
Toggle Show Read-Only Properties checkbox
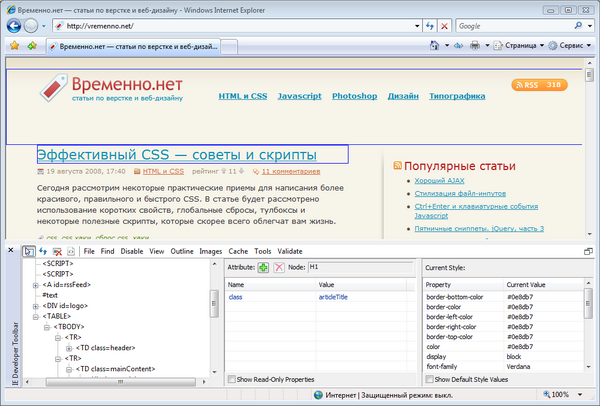pyautogui.click(x=232, y=379)
